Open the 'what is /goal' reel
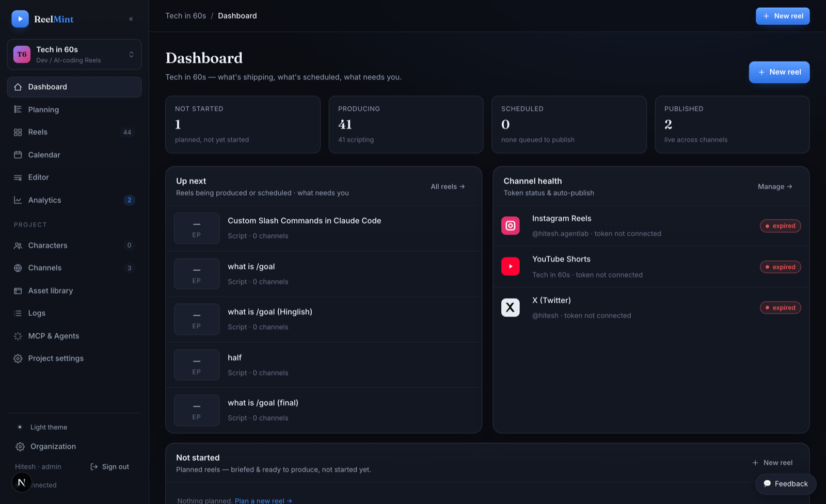826x504 pixels. [324, 274]
